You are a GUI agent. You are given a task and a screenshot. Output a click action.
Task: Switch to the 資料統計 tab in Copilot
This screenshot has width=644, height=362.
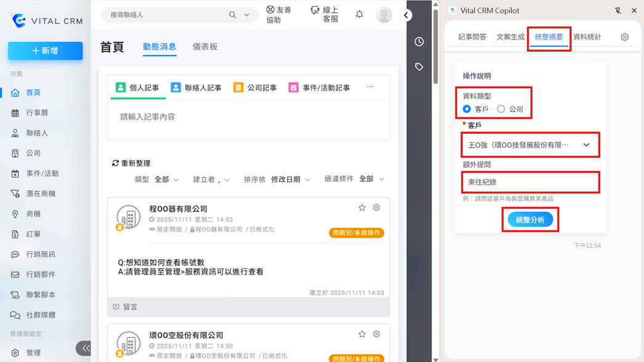[587, 38]
